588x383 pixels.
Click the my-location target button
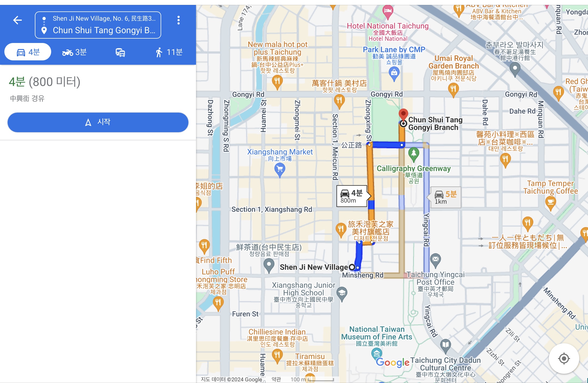click(x=564, y=358)
